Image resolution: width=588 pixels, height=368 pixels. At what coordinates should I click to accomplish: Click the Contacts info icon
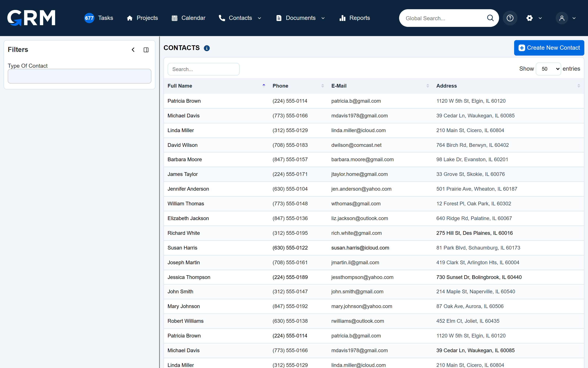pyautogui.click(x=207, y=48)
